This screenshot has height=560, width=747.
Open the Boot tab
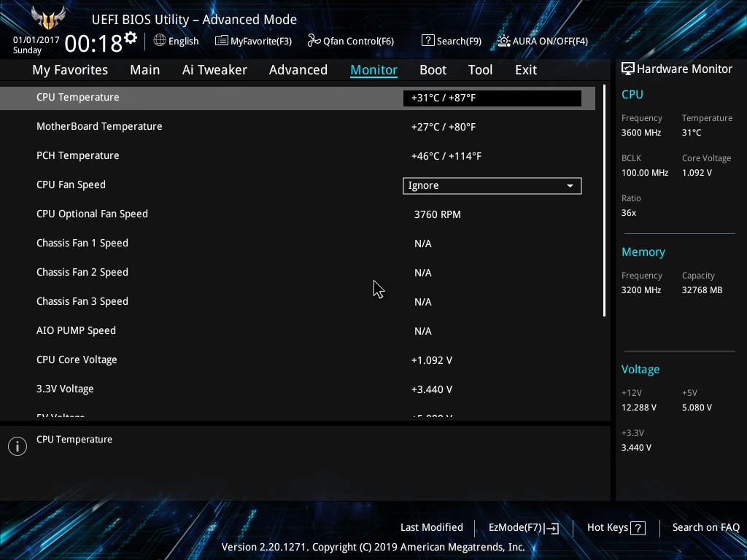pos(433,70)
